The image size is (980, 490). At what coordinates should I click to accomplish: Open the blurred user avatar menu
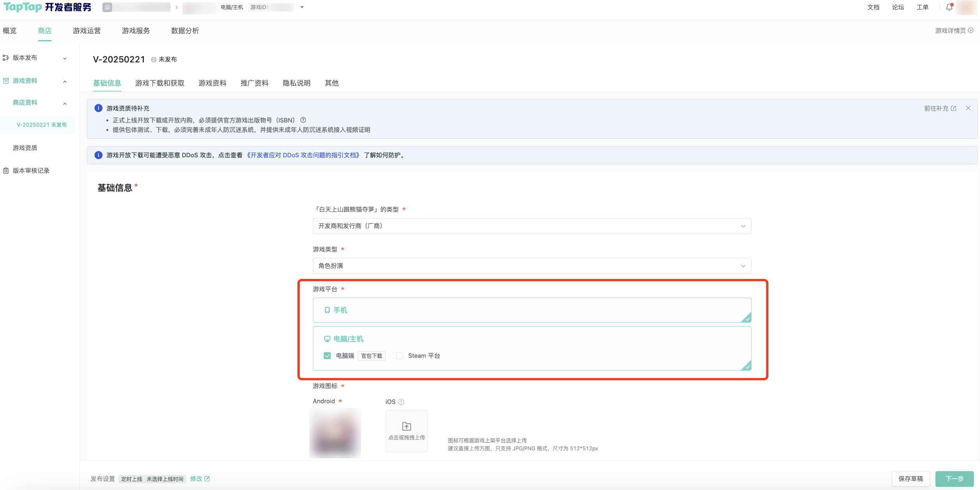pyautogui.click(x=967, y=7)
